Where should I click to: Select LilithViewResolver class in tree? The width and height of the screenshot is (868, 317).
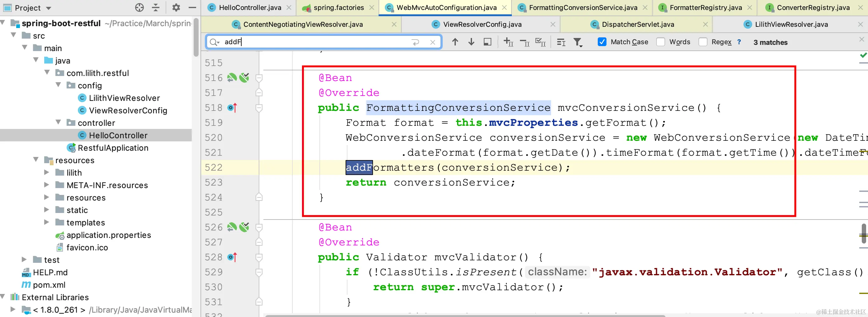click(x=124, y=98)
